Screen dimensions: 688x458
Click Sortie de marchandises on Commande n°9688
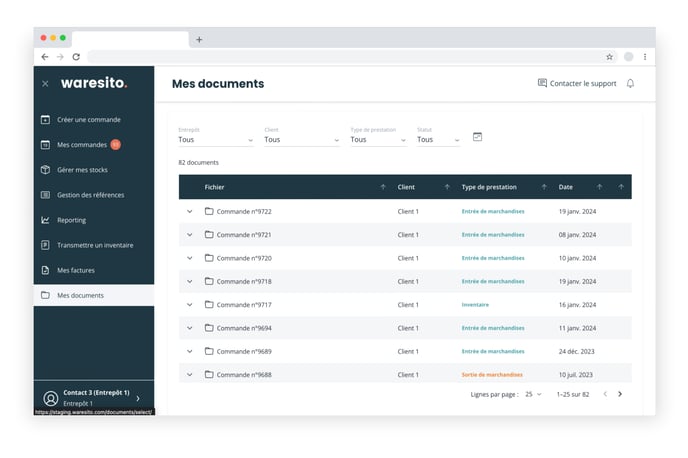(x=492, y=375)
